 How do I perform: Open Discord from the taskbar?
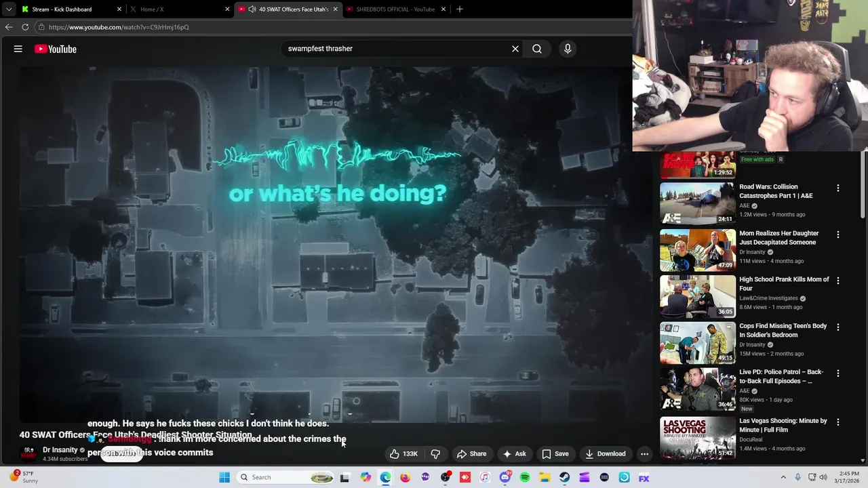tap(505, 477)
